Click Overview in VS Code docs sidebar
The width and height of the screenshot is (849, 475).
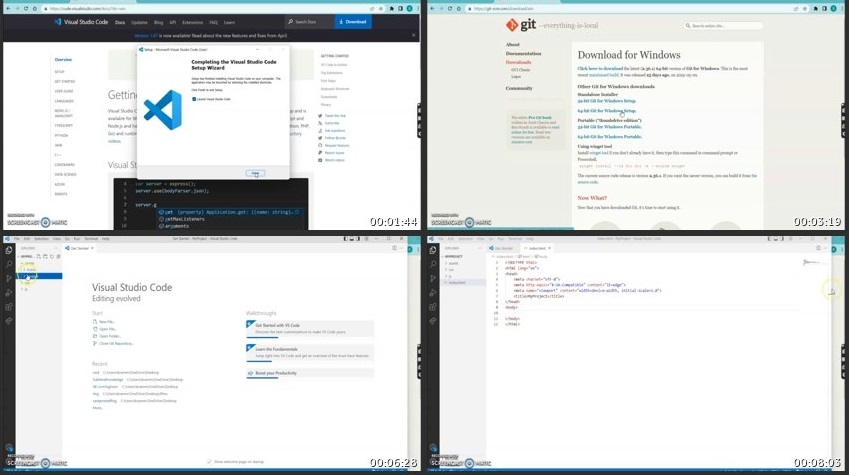(63, 60)
